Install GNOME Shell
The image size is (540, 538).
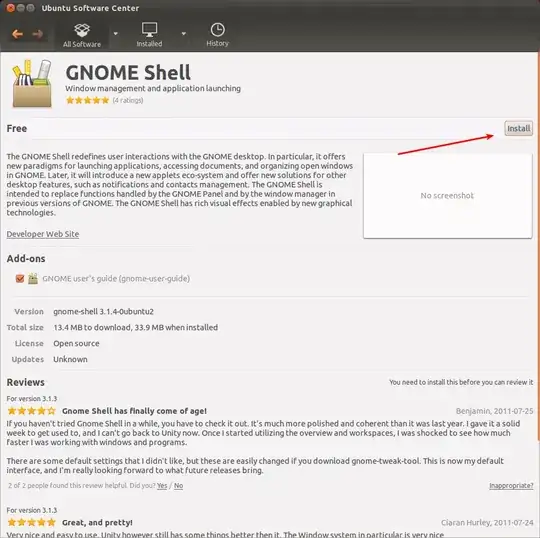[x=518, y=128]
